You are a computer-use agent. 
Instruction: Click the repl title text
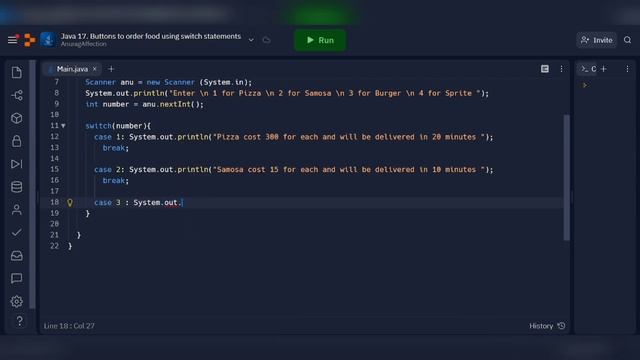tap(151, 36)
